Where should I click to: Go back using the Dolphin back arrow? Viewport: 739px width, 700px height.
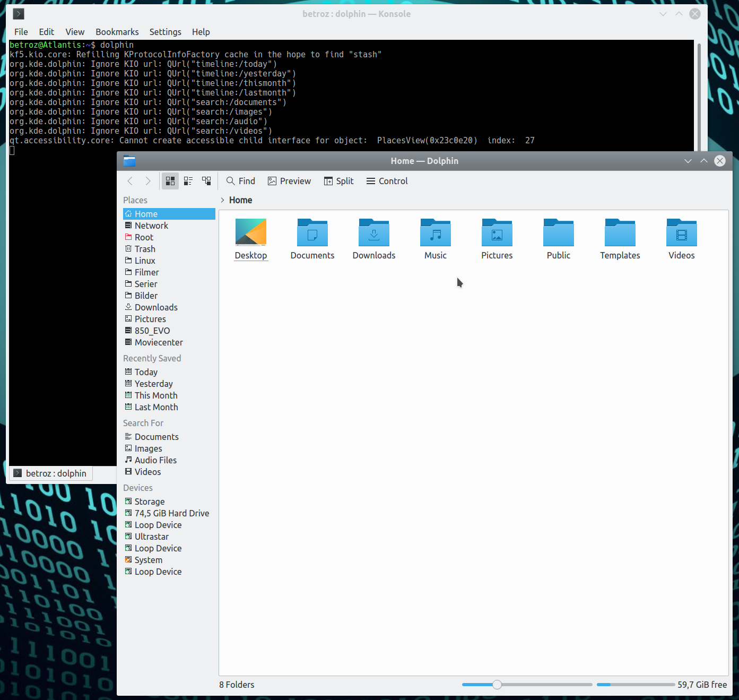pyautogui.click(x=130, y=181)
